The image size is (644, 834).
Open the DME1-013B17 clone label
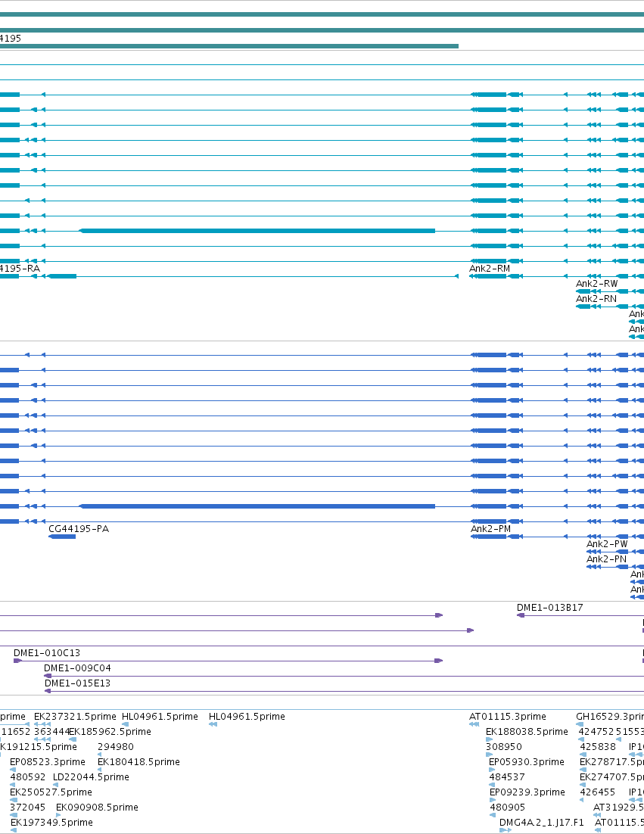550,608
